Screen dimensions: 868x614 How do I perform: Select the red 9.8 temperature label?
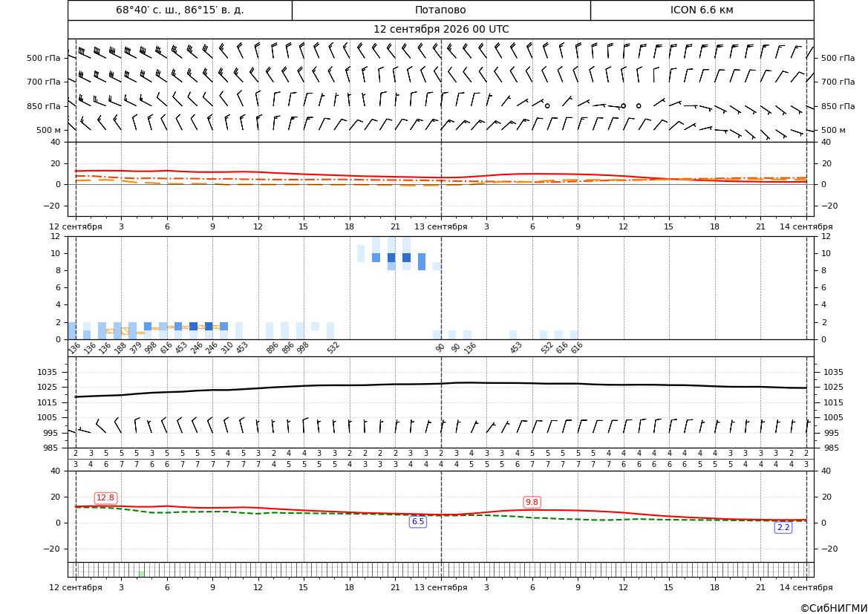532,502
